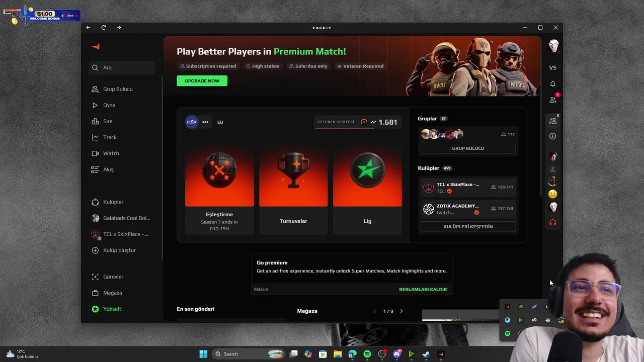Click the taskbar Search box
The height and width of the screenshot is (362, 644).
click(249, 354)
